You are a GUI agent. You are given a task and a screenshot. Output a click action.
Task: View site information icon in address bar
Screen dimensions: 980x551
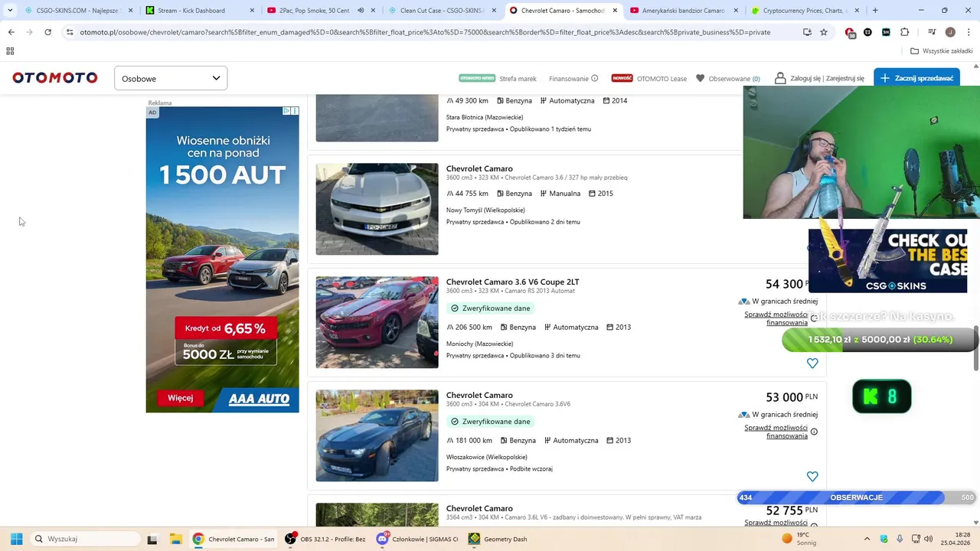[x=70, y=32]
